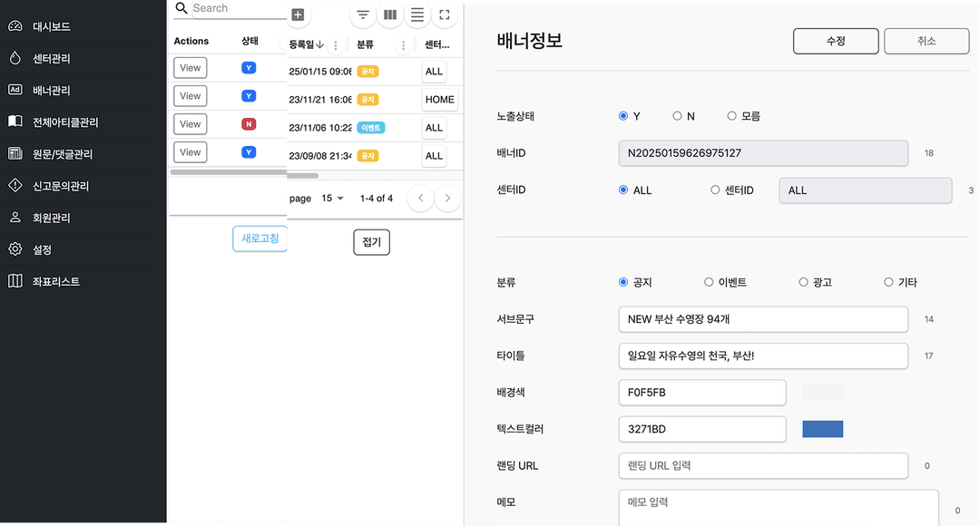The image size is (980, 526).
Task: Select 센터ID radio for 센터ID field
Action: point(715,190)
